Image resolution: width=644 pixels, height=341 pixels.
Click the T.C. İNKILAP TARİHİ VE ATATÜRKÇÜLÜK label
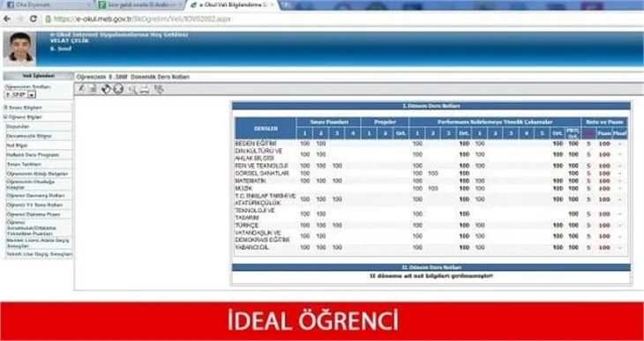point(266,199)
